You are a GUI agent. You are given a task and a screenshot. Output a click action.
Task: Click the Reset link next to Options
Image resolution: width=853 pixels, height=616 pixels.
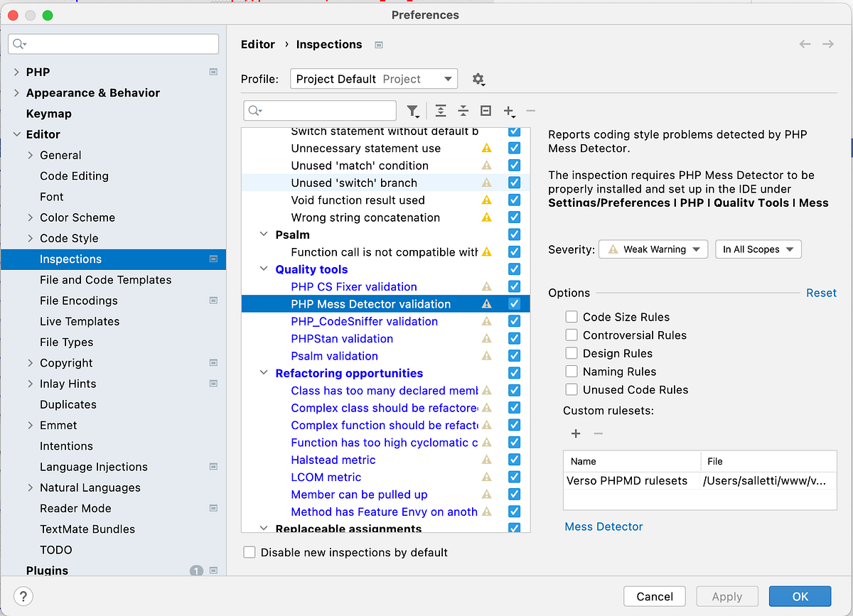(821, 293)
